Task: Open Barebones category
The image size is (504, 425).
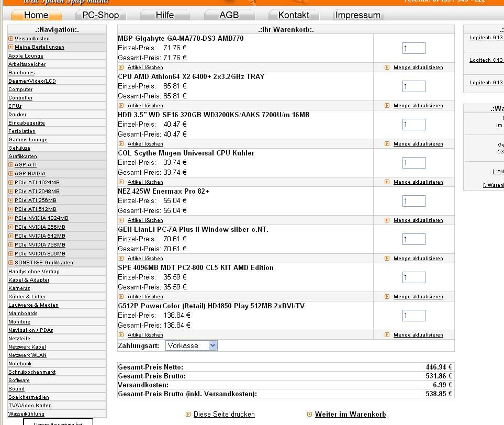Action: [x=21, y=73]
